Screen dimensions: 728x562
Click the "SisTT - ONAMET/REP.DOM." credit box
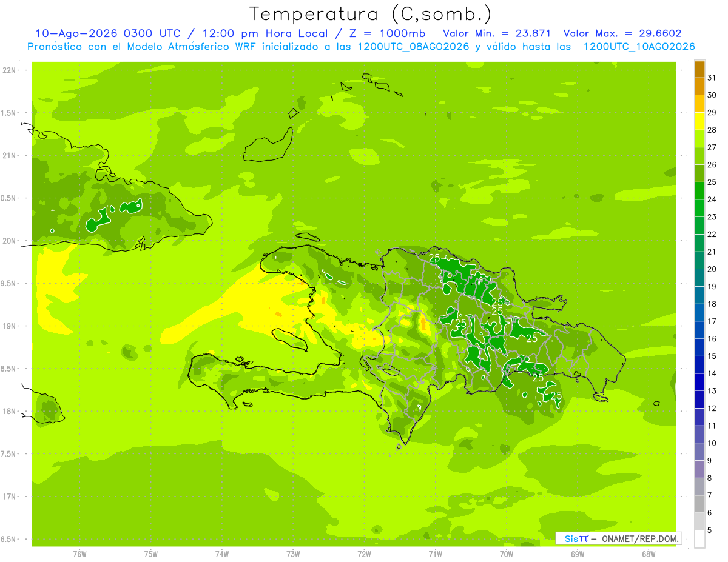pos(618,538)
